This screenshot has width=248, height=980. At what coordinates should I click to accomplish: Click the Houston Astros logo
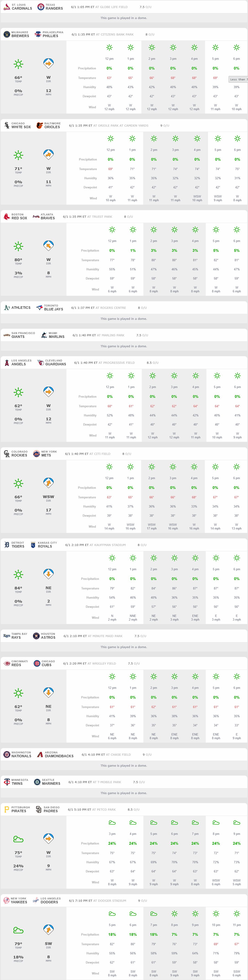[x=36, y=636]
